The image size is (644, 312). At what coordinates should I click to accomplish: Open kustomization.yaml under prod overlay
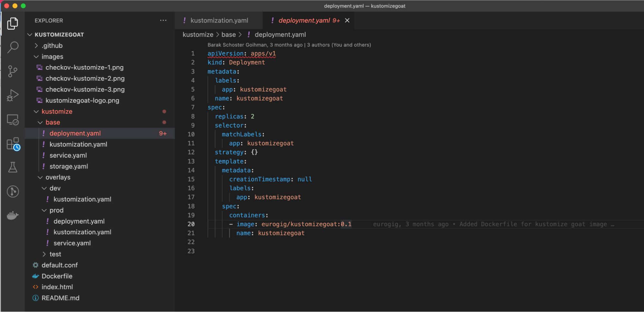tap(100, 232)
